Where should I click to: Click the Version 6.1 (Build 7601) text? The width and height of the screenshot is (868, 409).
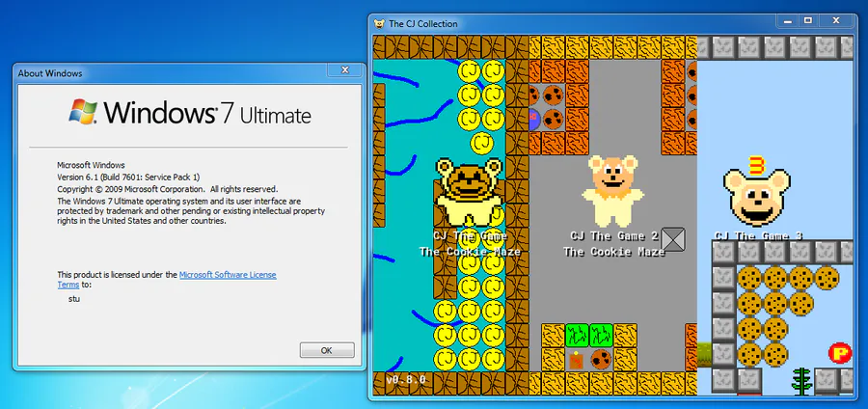[x=128, y=177]
